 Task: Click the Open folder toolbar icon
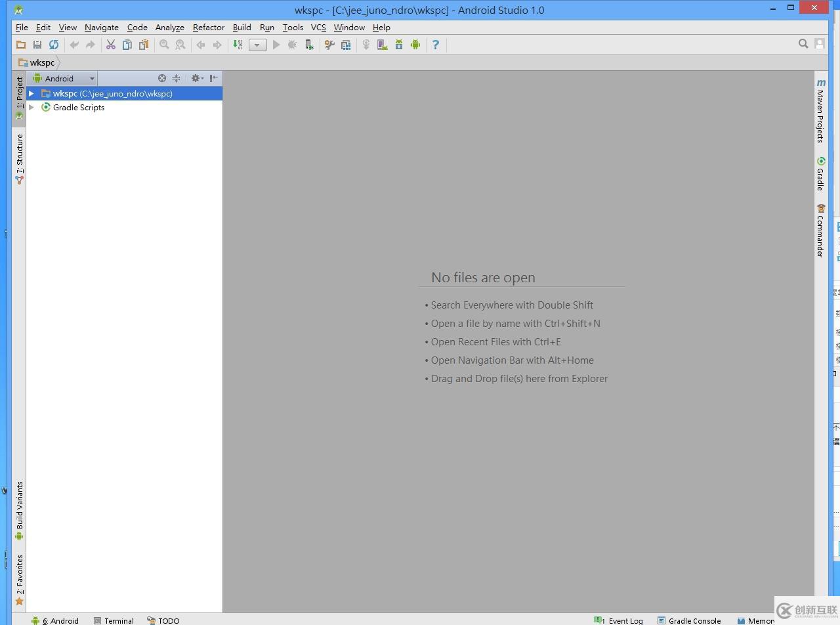[21, 45]
